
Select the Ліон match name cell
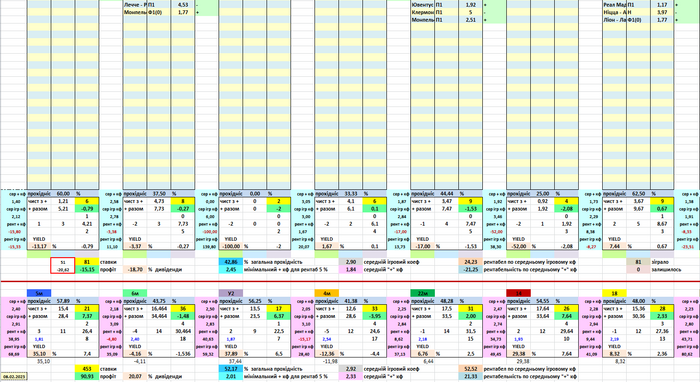[x=614, y=20]
